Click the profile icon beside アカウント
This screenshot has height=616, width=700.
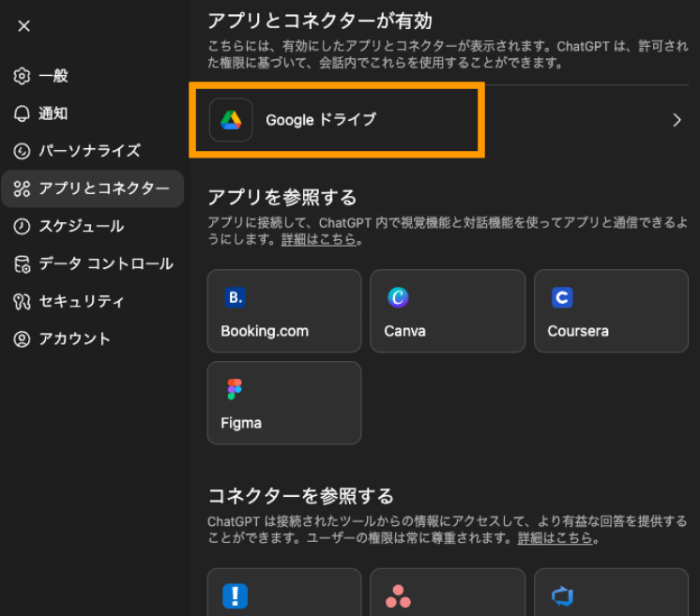pyautogui.click(x=22, y=339)
